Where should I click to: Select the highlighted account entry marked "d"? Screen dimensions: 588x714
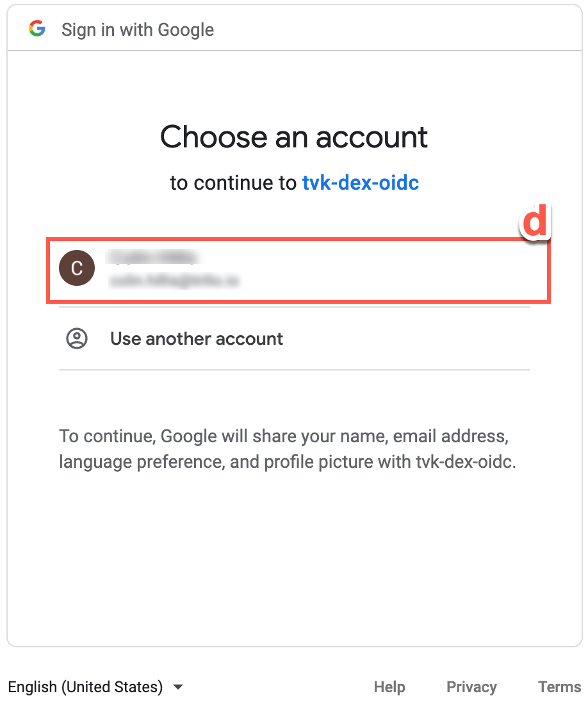[x=295, y=269]
